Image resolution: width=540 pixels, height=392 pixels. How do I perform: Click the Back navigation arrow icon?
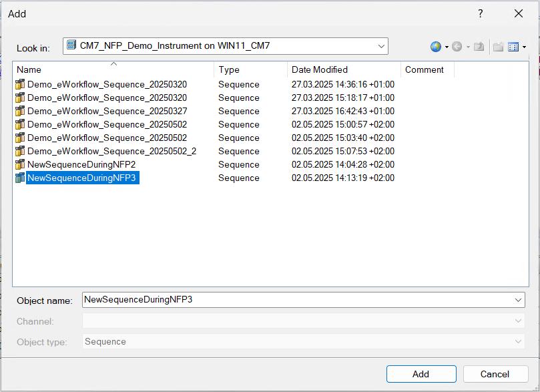click(x=457, y=47)
